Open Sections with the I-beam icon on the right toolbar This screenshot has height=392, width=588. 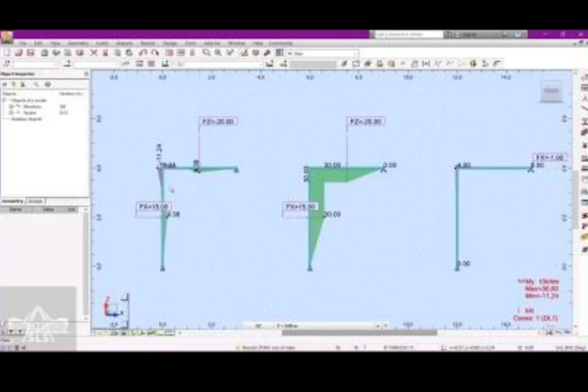point(584,122)
